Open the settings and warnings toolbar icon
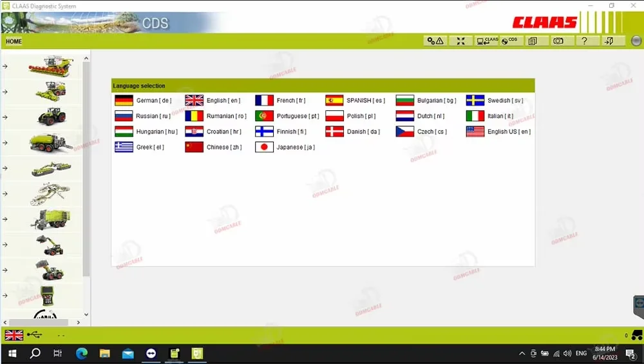The height and width of the screenshot is (364, 644). coord(435,41)
